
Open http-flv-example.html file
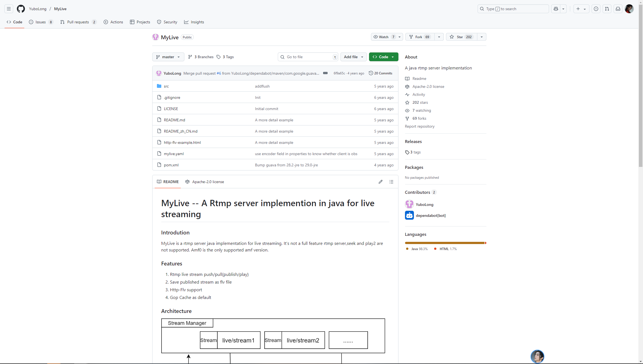182,142
